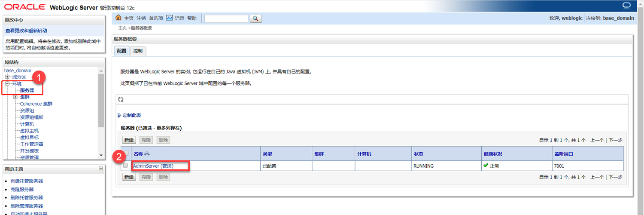Click the 新建 button above the servers table
This screenshot has width=644, height=215.
pyautogui.click(x=129, y=140)
